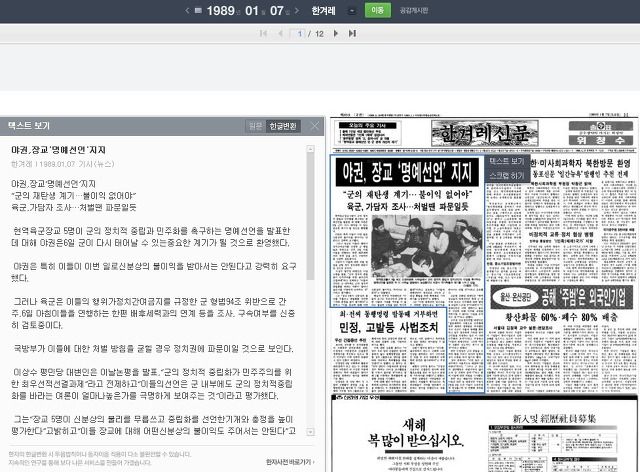The image size is (640, 472).
Task: Click 텍스트 보기 in the newspaper overlay menu
Action: [507, 161]
